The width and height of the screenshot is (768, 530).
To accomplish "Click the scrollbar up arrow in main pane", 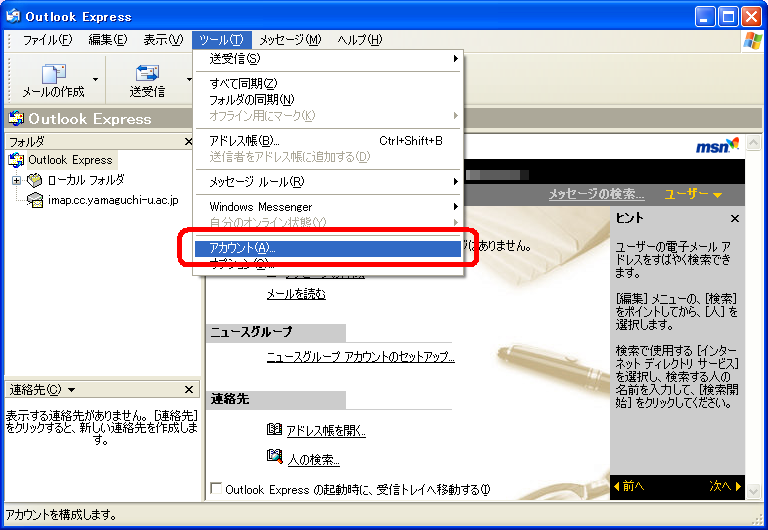I will (753, 144).
